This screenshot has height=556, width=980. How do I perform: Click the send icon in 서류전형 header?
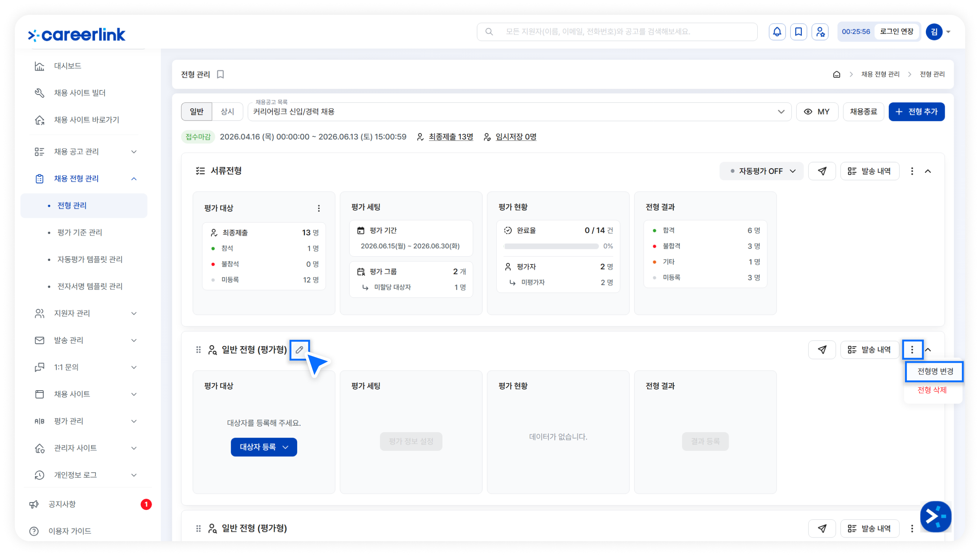coord(822,171)
